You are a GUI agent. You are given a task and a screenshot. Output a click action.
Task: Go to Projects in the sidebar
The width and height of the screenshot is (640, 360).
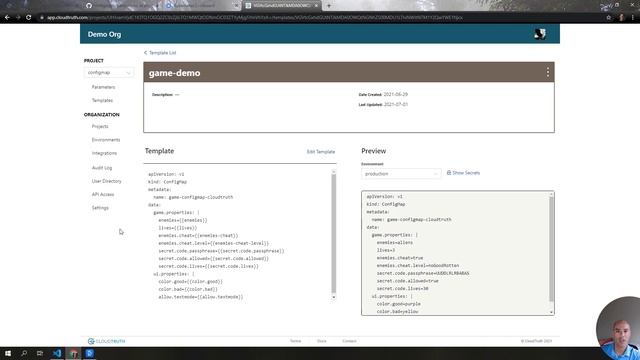[100, 127]
